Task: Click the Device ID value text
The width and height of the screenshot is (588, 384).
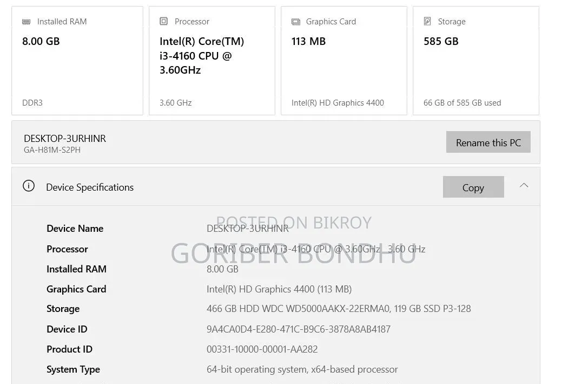Action: pyautogui.click(x=299, y=329)
